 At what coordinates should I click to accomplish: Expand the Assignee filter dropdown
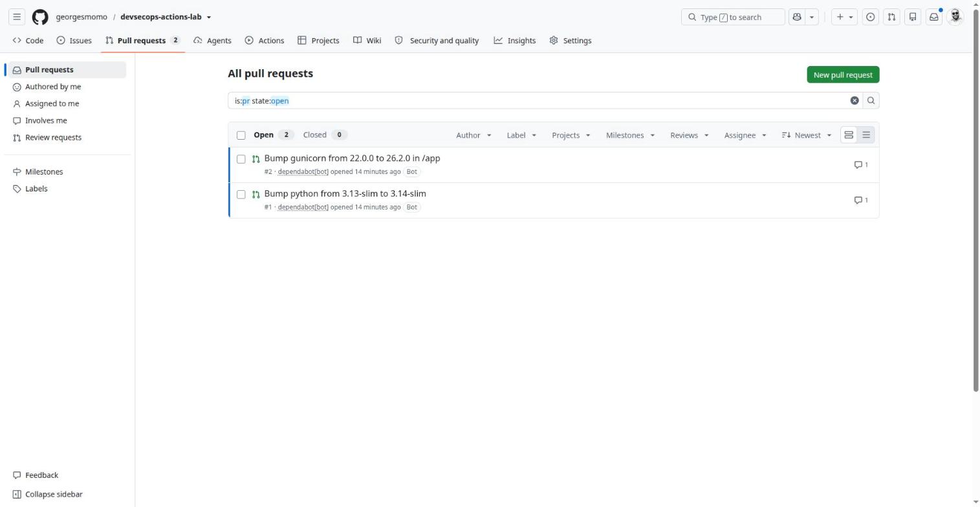pyautogui.click(x=745, y=135)
